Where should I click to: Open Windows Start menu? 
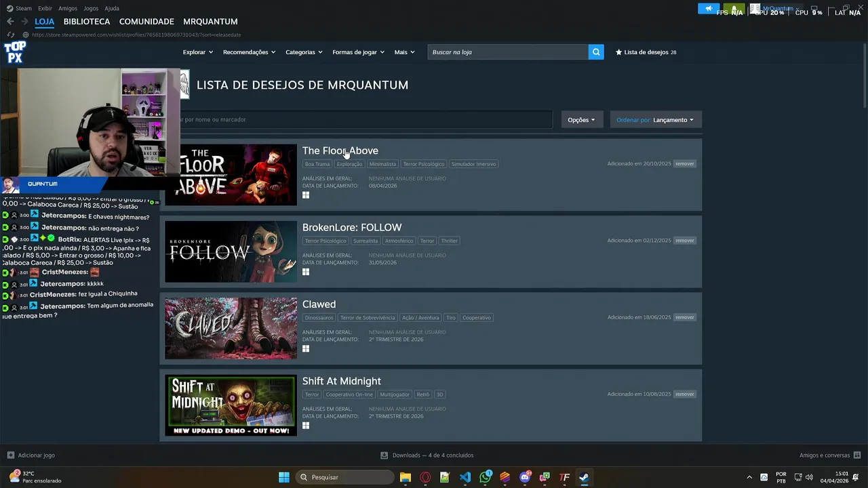point(284,477)
